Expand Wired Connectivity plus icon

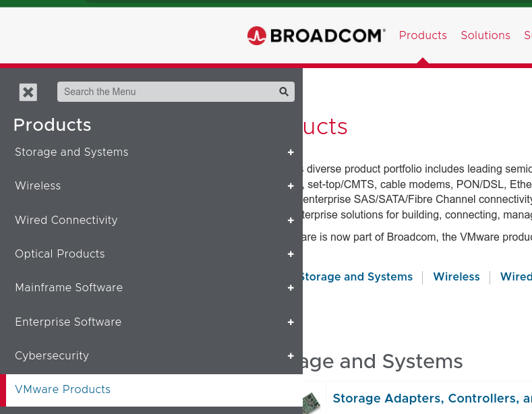(x=291, y=220)
